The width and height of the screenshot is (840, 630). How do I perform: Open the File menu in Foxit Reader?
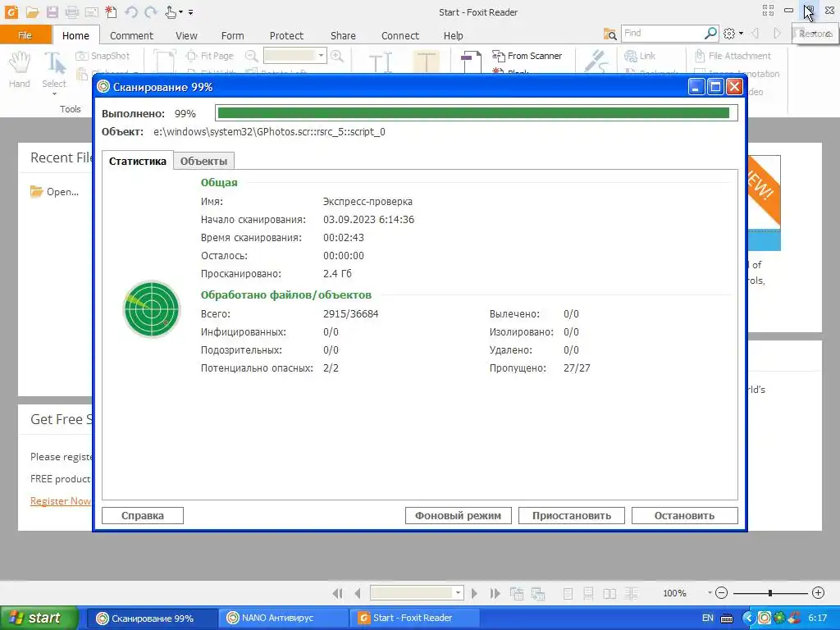[25, 35]
